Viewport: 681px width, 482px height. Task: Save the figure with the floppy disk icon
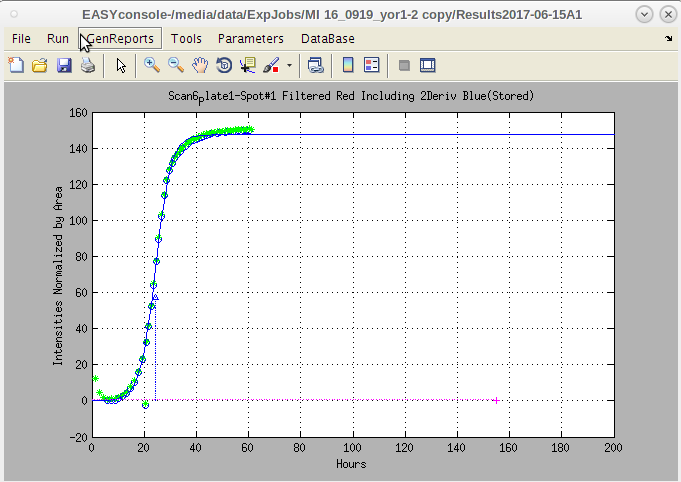coord(64,65)
